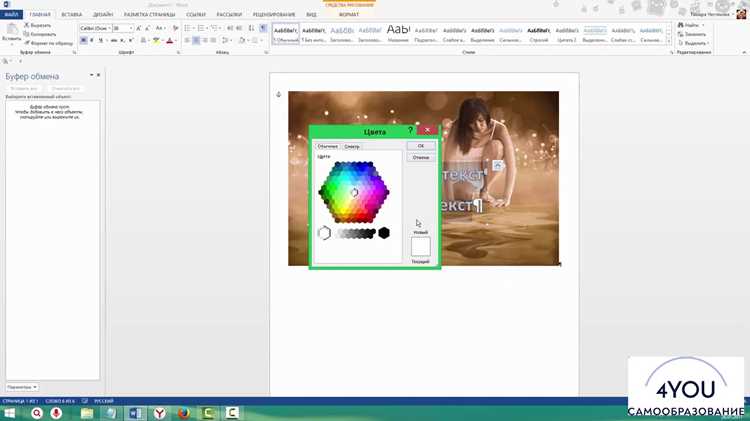Click the Формат по образцу painter
The width and height of the screenshot is (750, 421).
(x=49, y=43)
